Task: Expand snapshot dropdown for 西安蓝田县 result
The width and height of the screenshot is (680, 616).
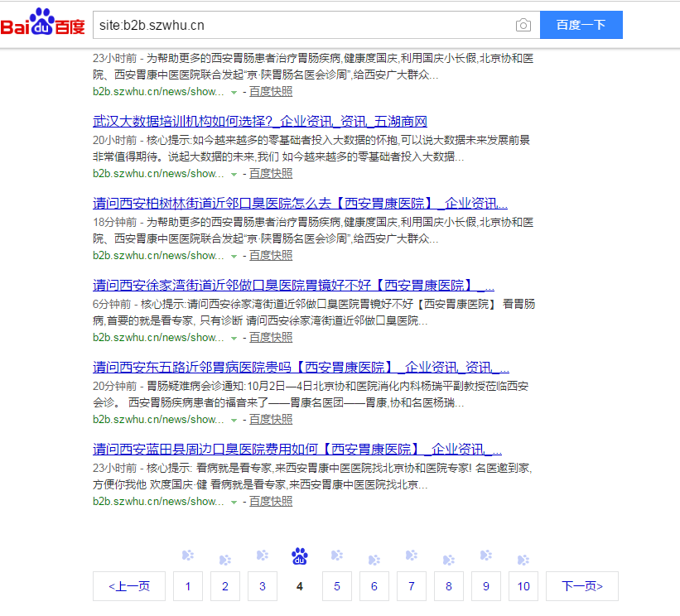Action: pyautogui.click(x=234, y=501)
